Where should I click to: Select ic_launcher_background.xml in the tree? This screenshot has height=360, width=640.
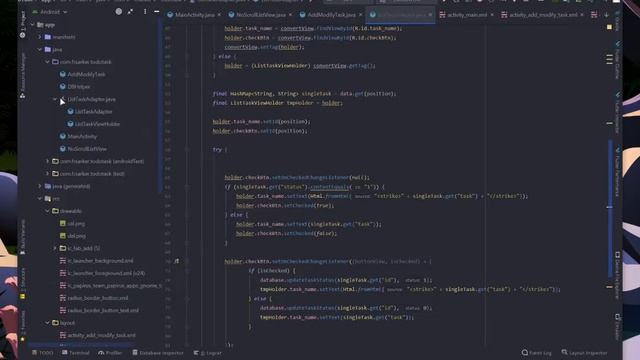point(97,260)
